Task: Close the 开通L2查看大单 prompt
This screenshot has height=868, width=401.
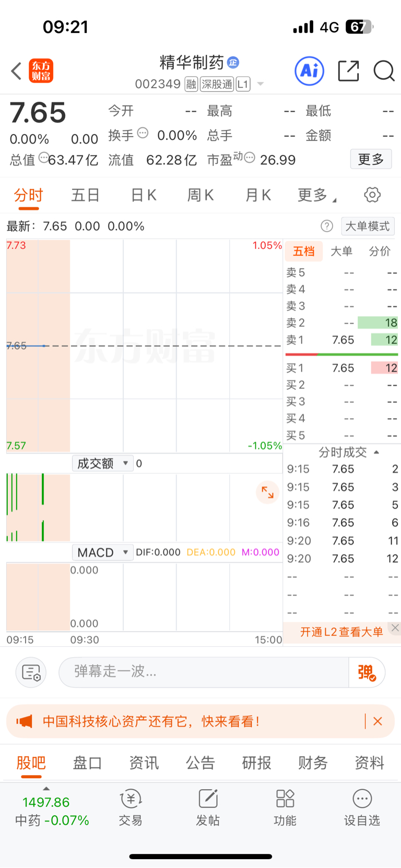Action: [x=395, y=628]
